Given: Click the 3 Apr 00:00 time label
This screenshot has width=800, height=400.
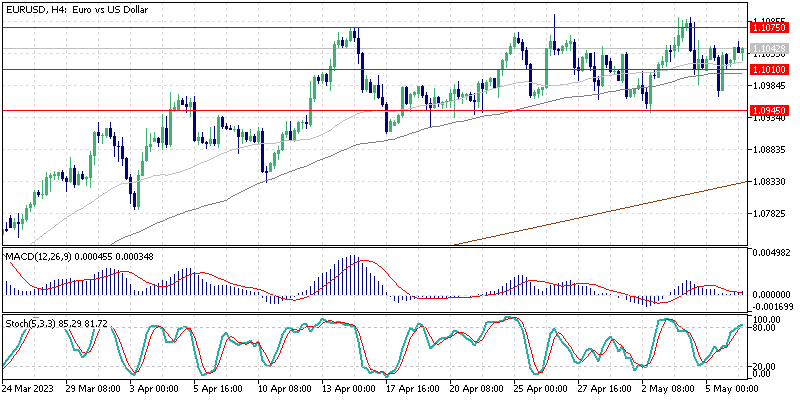Looking at the screenshot, I should click(155, 387).
